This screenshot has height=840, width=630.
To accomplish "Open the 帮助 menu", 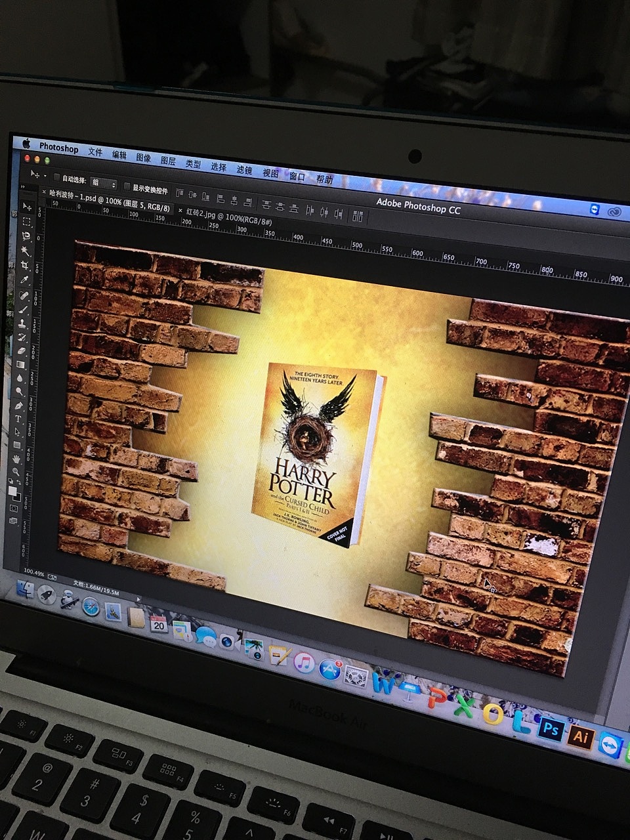I will coord(325,179).
